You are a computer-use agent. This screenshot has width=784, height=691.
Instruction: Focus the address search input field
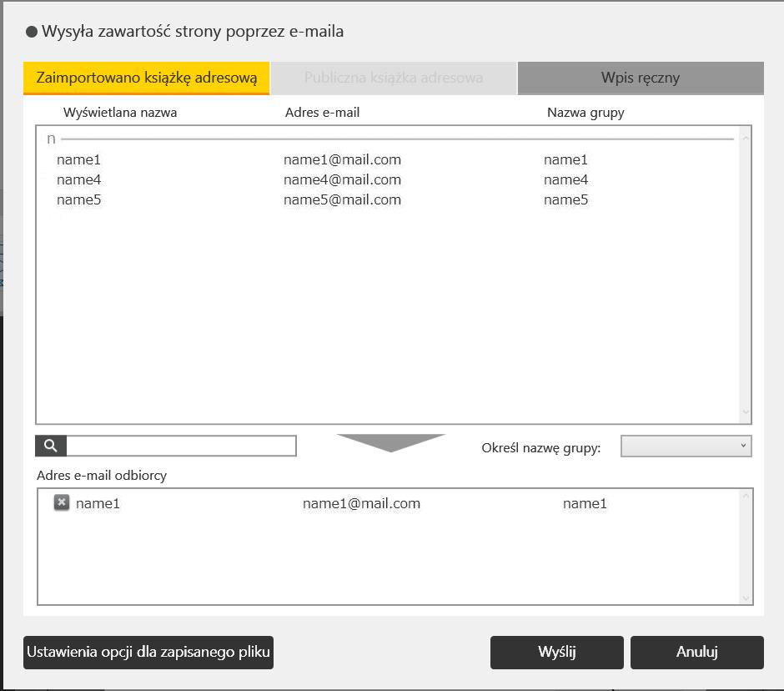pos(182,446)
